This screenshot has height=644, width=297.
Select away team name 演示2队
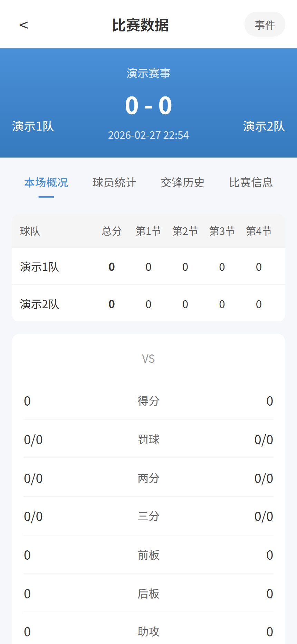pyautogui.click(x=264, y=127)
